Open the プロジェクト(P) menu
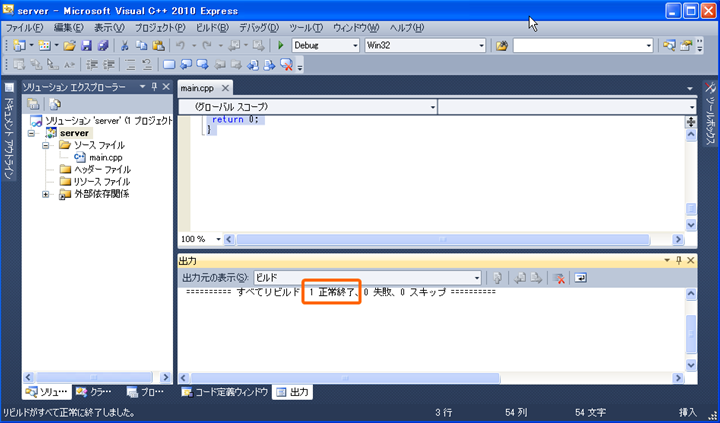This screenshot has width=720, height=423. coord(160,28)
